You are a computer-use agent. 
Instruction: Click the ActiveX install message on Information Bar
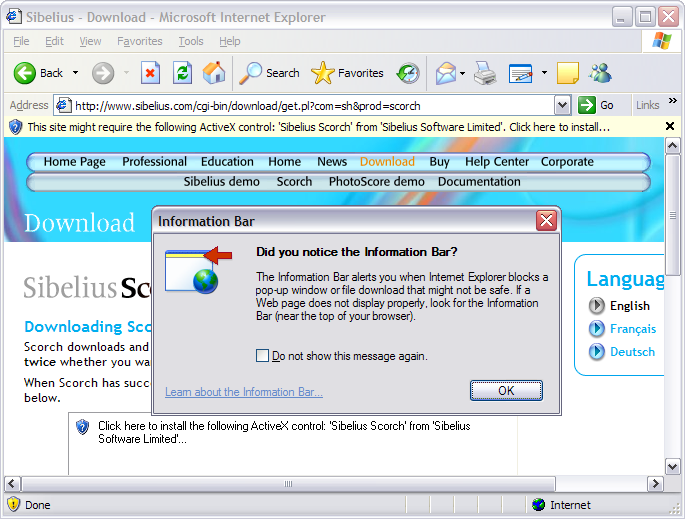(x=318, y=127)
